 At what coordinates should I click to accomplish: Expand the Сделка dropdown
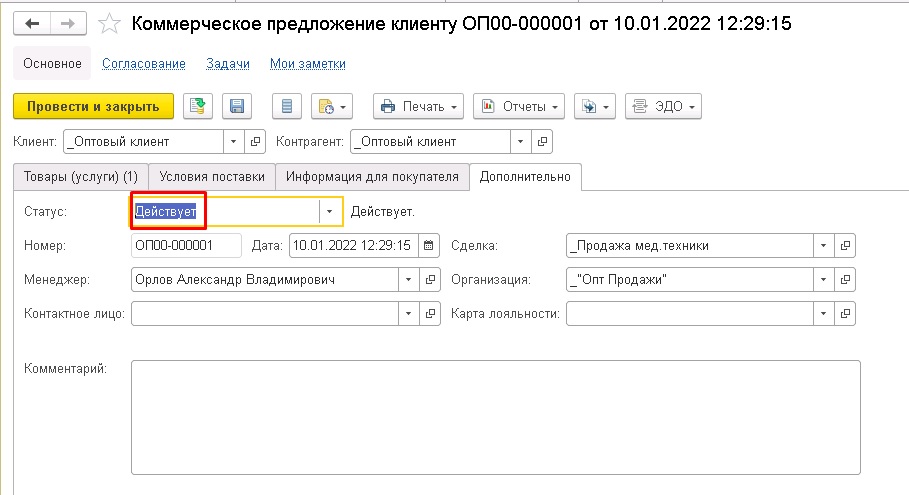coord(823,246)
